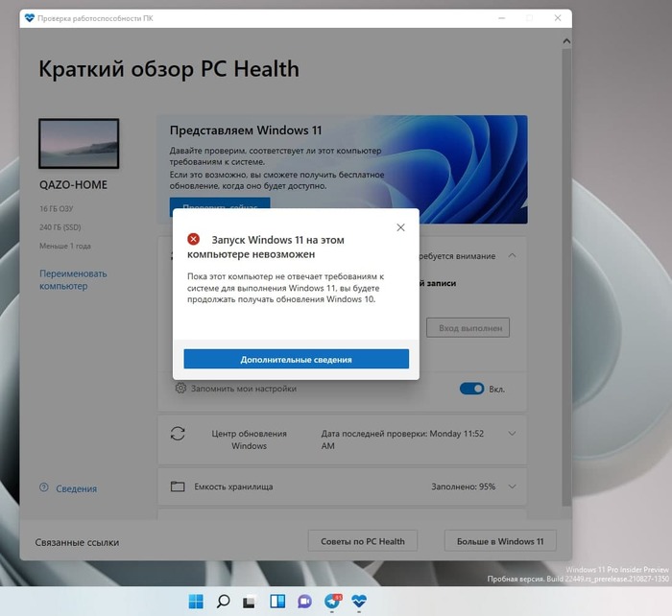Open the Windows Start menu
This screenshot has height=616, width=672.
(x=196, y=601)
